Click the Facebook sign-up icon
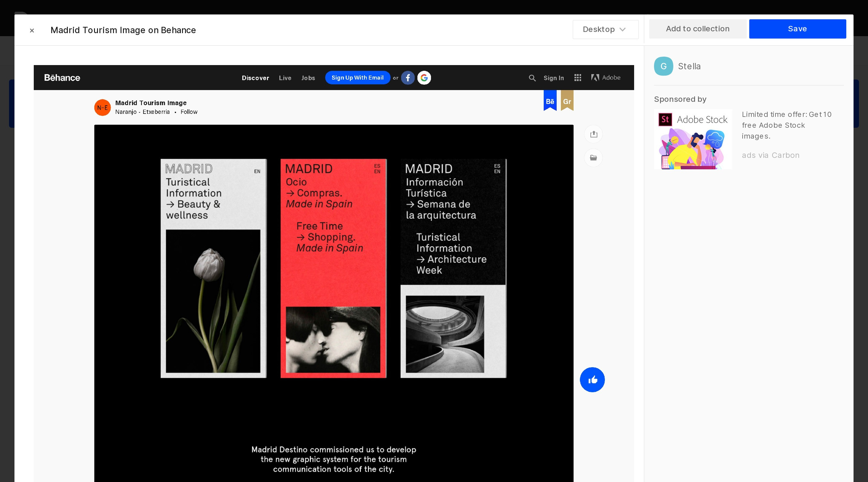868x482 pixels. [407, 78]
